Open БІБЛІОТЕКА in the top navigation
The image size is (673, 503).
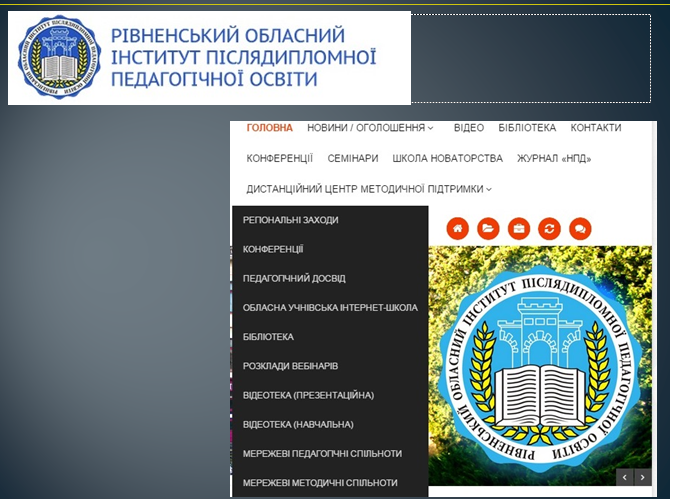click(527, 128)
